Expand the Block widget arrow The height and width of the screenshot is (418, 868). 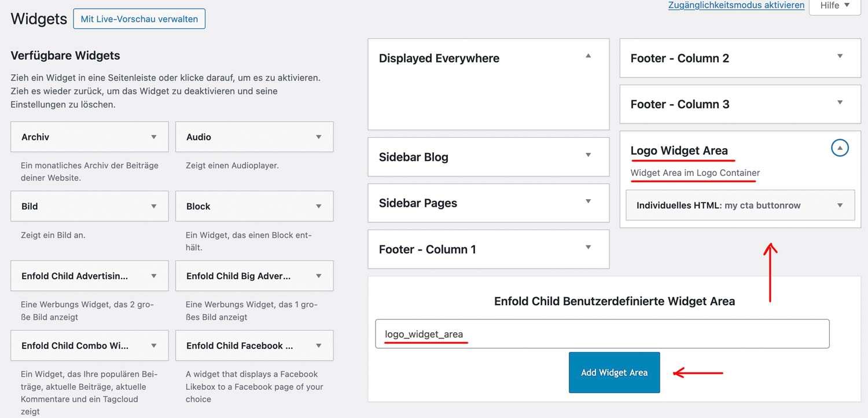click(319, 207)
